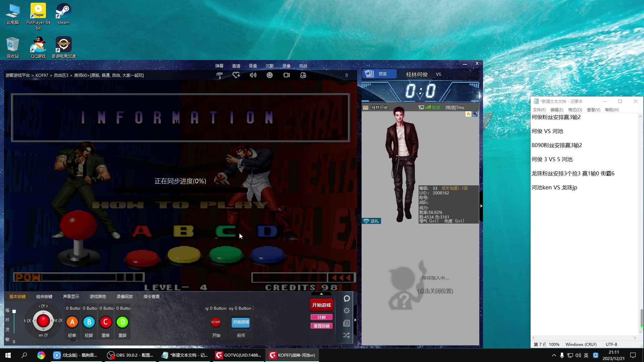
Task: Click the volume speaker icon in game toolbar
Action: (x=253, y=75)
